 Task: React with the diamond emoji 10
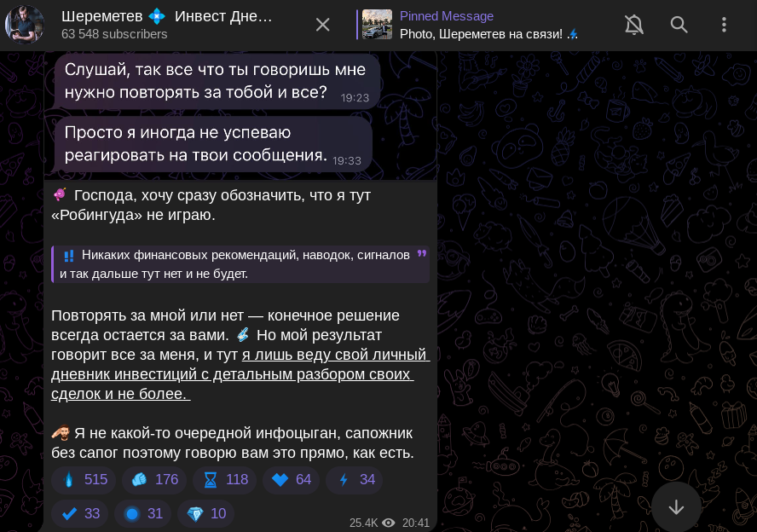coord(205,513)
